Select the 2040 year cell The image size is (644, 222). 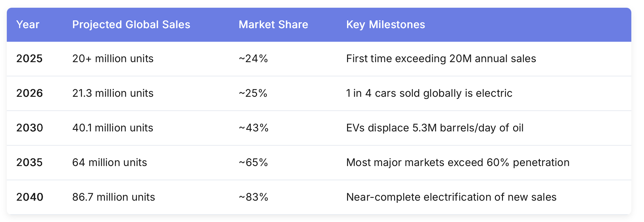pos(30,197)
